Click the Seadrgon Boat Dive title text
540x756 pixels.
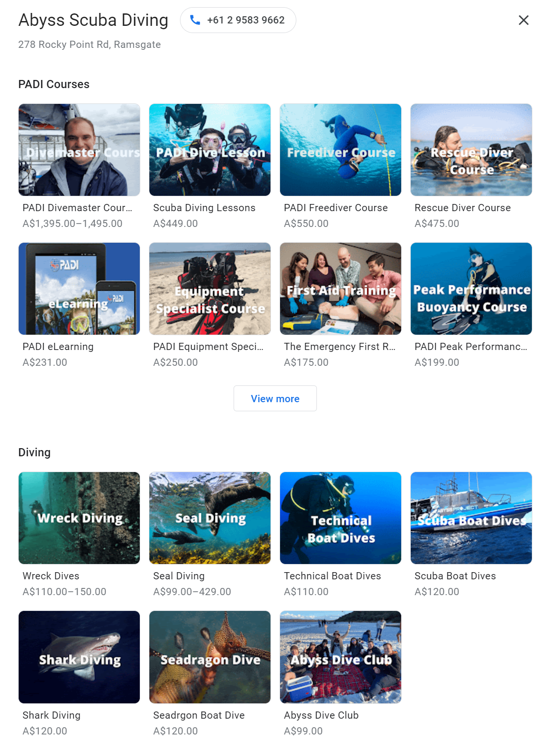[x=199, y=715]
